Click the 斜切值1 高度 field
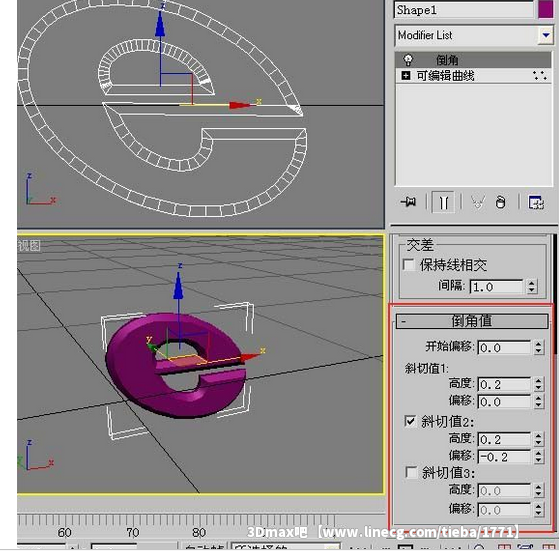Viewport: 559px width, 551px height. click(x=504, y=384)
